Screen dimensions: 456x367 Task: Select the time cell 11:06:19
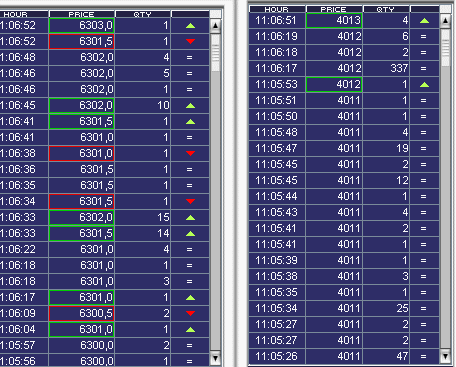click(x=277, y=37)
